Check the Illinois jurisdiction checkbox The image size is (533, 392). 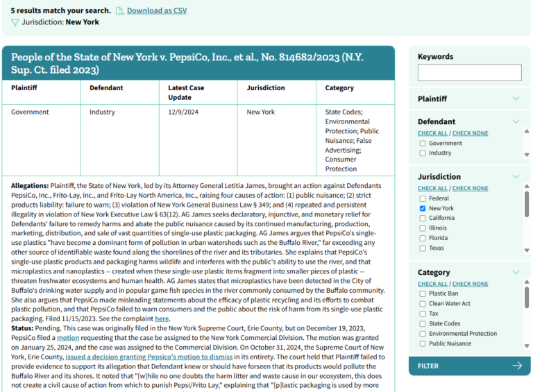pos(423,228)
